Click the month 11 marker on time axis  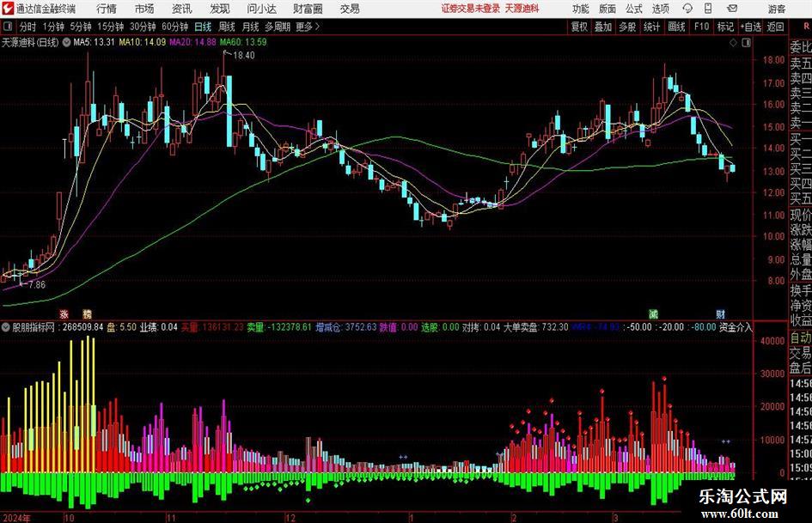(171, 518)
